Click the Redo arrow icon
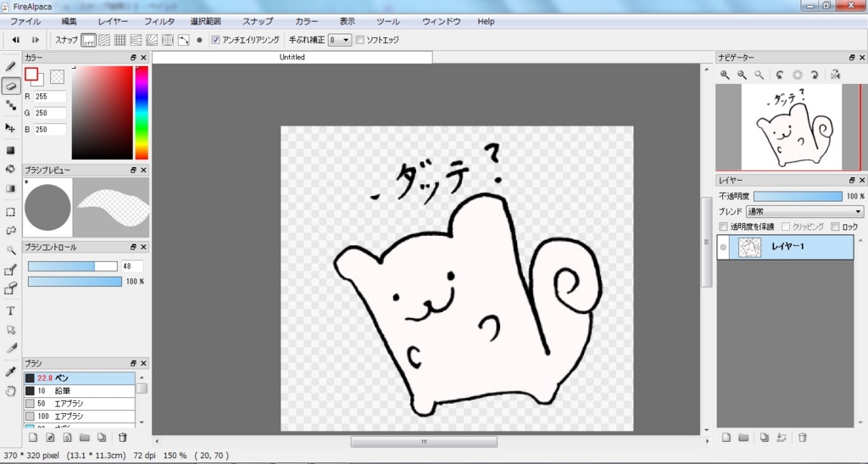The width and height of the screenshot is (868, 464). coord(35,40)
